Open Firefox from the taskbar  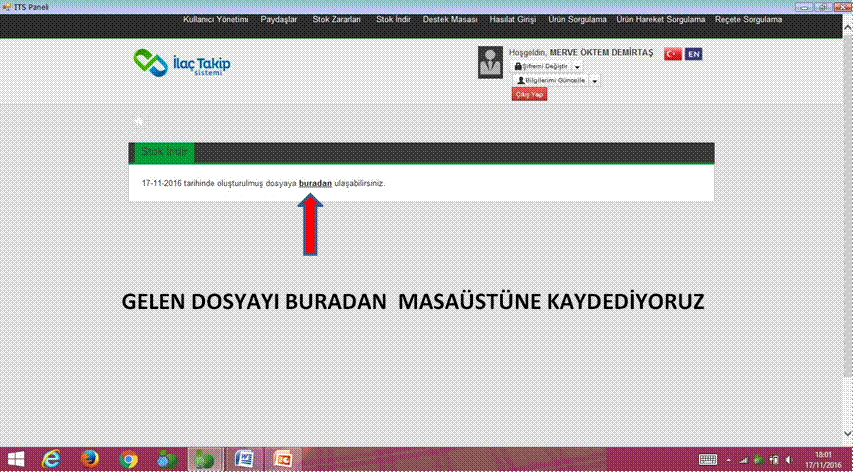point(91,459)
